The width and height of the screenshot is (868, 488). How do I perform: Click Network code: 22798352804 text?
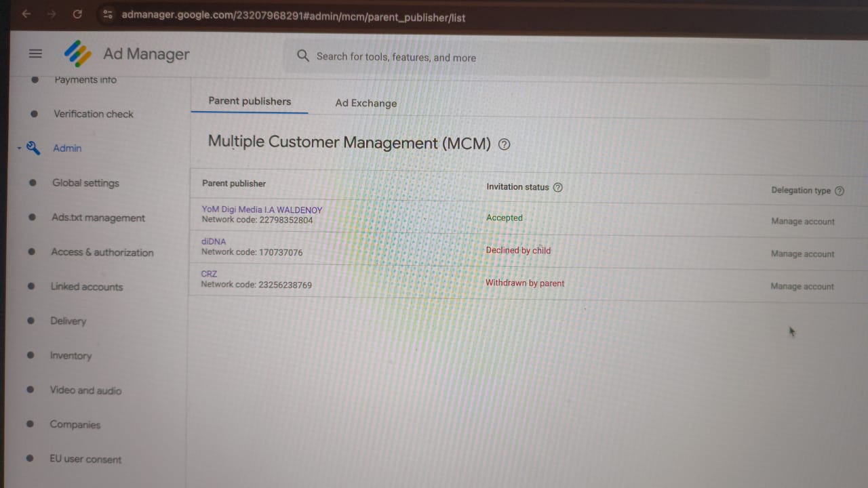257,220
